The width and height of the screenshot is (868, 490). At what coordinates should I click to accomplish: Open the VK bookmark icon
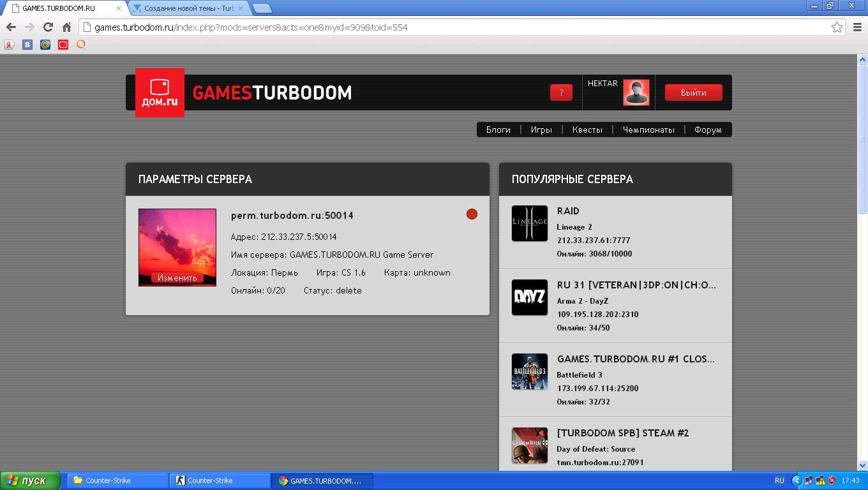tap(27, 45)
